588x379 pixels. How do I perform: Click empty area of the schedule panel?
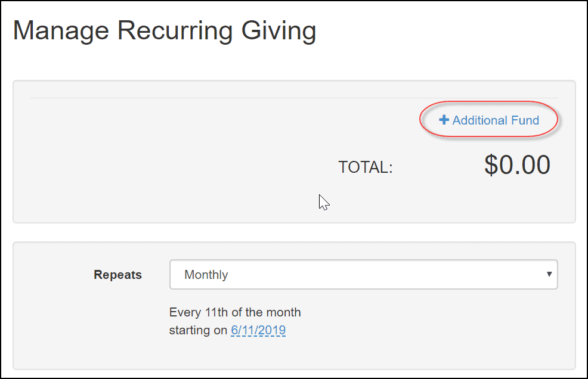coord(431,330)
